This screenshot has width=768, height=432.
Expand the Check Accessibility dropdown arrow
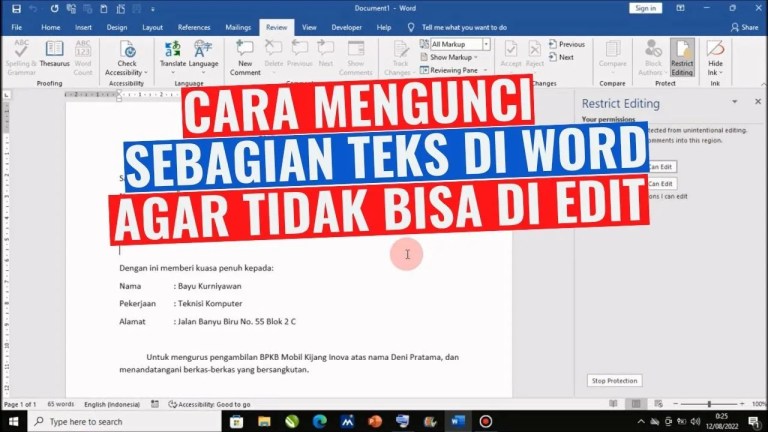[x=145, y=72]
